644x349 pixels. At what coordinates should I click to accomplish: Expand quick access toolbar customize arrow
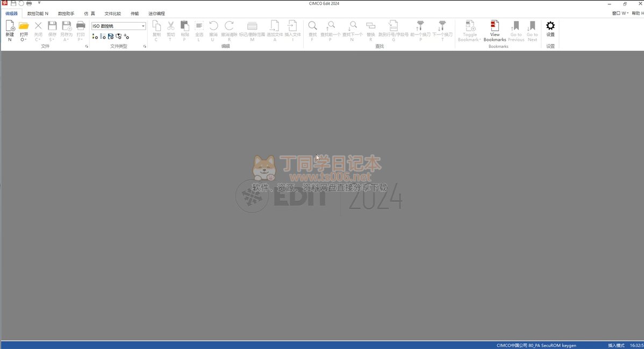[39, 3]
